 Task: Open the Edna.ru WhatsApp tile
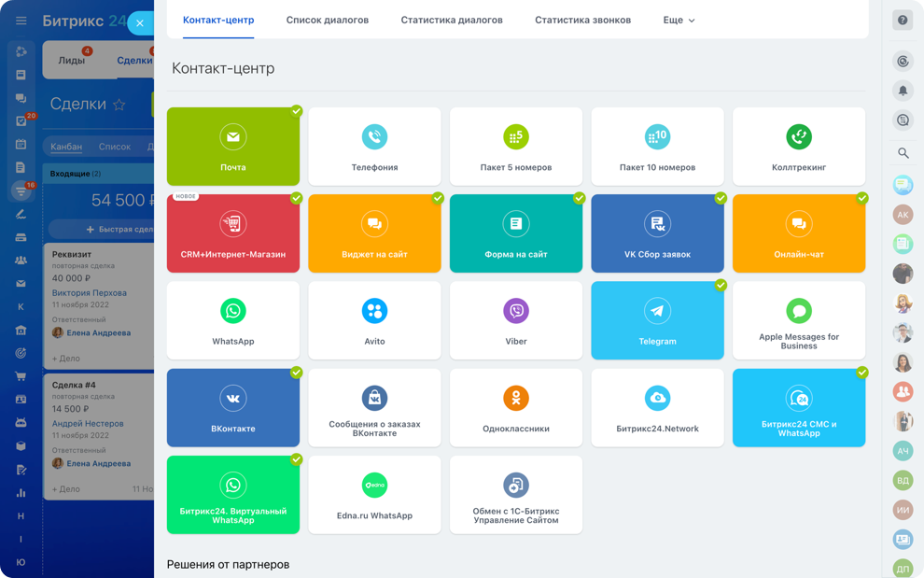(374, 495)
